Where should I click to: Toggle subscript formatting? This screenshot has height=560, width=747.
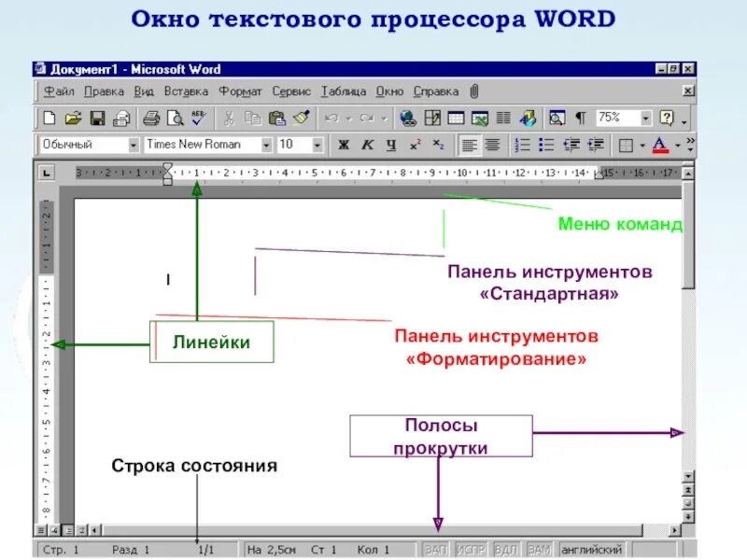tap(438, 145)
